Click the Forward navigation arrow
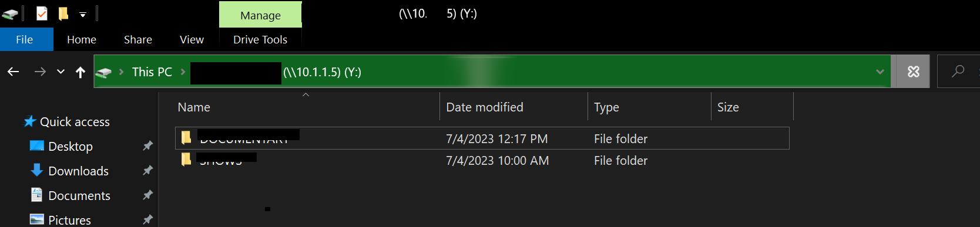This screenshot has width=980, height=227. [x=40, y=72]
